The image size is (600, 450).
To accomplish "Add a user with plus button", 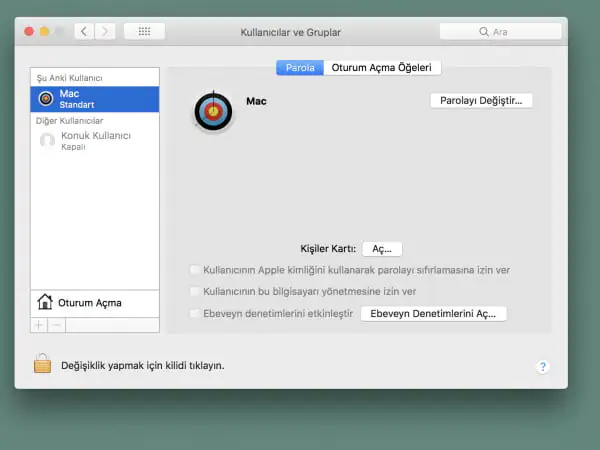I will (39, 325).
